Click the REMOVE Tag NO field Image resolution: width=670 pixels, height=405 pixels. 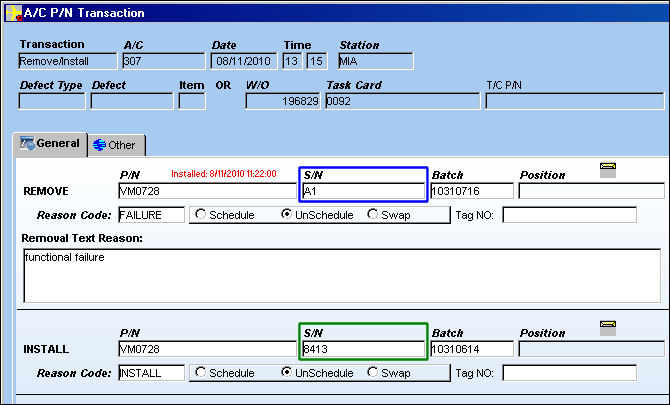point(569,215)
